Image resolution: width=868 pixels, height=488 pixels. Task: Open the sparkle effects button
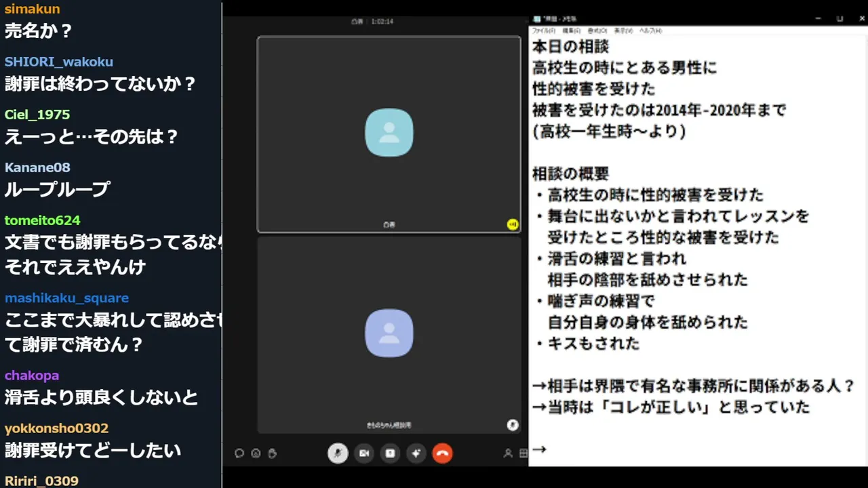416,453
